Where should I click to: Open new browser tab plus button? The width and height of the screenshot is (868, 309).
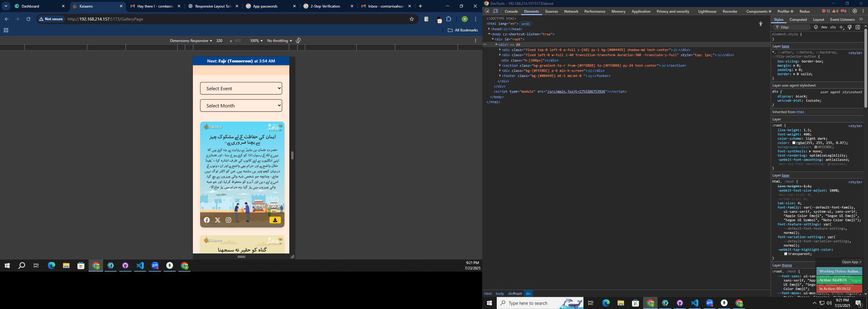coord(420,6)
